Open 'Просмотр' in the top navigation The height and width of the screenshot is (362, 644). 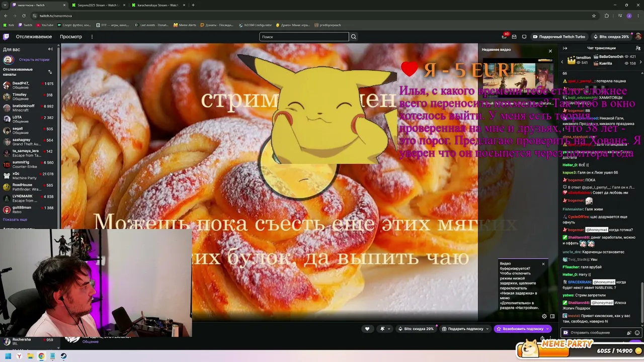(71, 37)
